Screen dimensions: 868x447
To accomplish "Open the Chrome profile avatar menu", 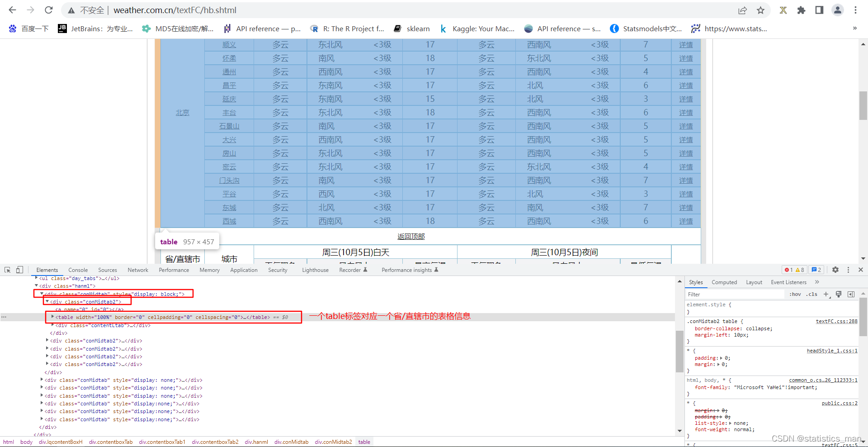I will coord(837,10).
